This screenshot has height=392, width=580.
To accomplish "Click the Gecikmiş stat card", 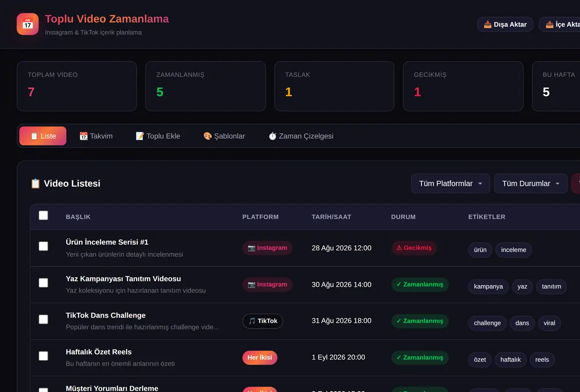I will (x=463, y=86).
